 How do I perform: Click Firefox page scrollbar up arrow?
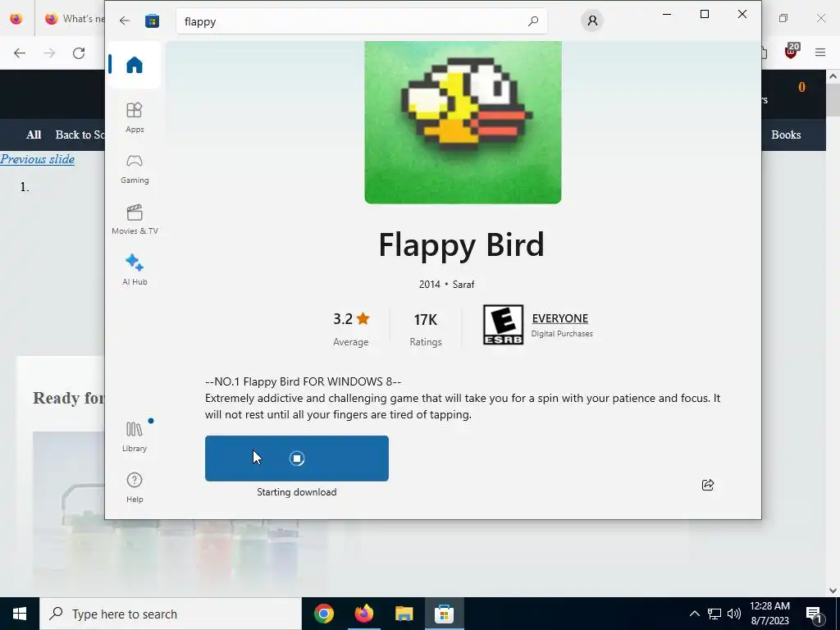(x=833, y=76)
